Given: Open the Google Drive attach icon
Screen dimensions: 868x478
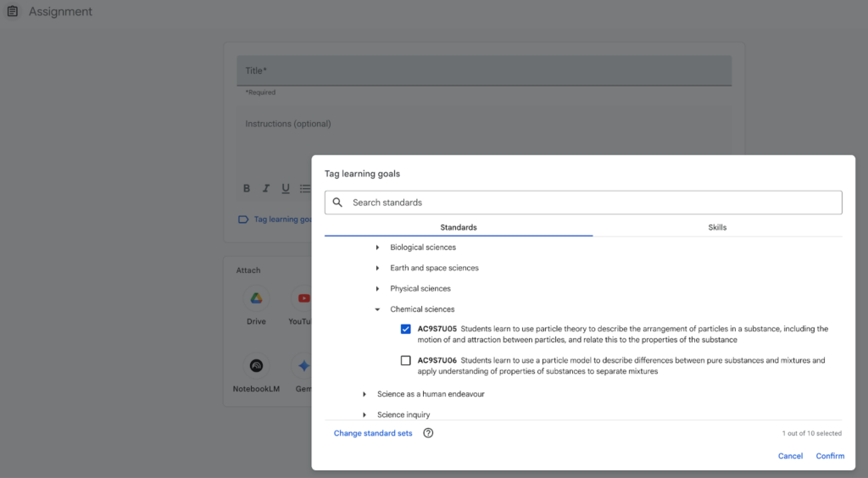Looking at the screenshot, I should [256, 299].
